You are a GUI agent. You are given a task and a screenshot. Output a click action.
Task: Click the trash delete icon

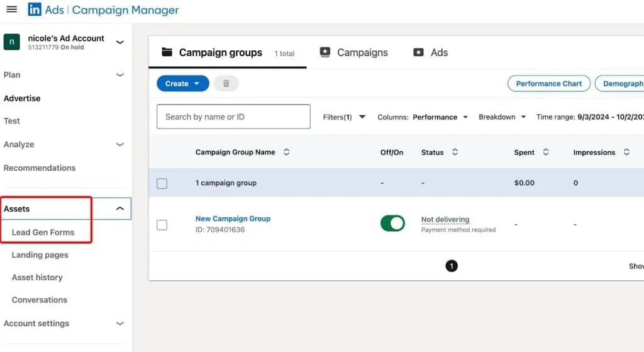point(226,84)
